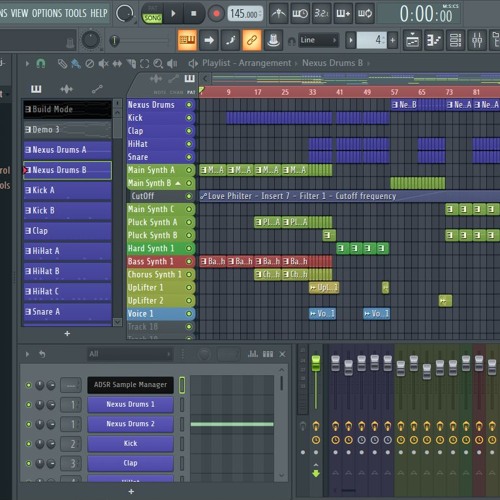Mute the Main Synth A playlist track
This screenshot has height=500, width=500.
[x=189, y=170]
